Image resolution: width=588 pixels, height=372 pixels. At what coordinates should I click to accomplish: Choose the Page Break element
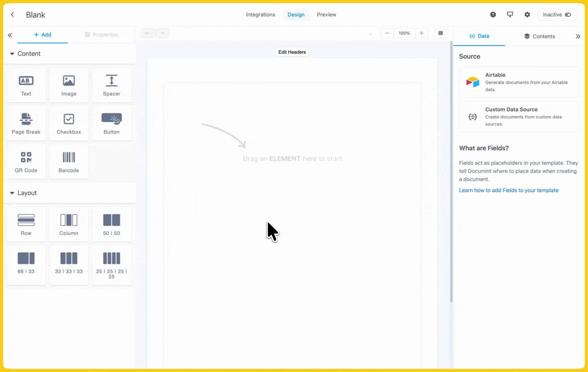[x=26, y=124]
